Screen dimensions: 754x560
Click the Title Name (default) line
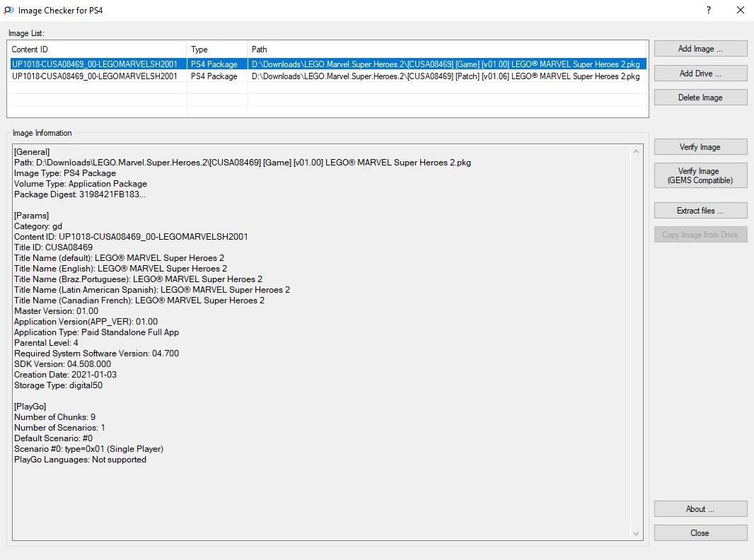120,258
